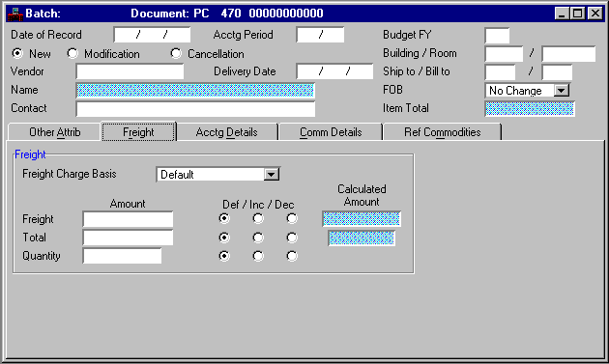Viewport: 609px width, 364px height.
Task: Click the Total Calculated Amount field
Action: point(362,238)
